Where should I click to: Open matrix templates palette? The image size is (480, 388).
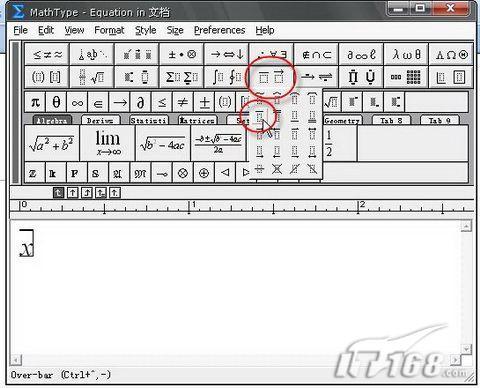406,77
